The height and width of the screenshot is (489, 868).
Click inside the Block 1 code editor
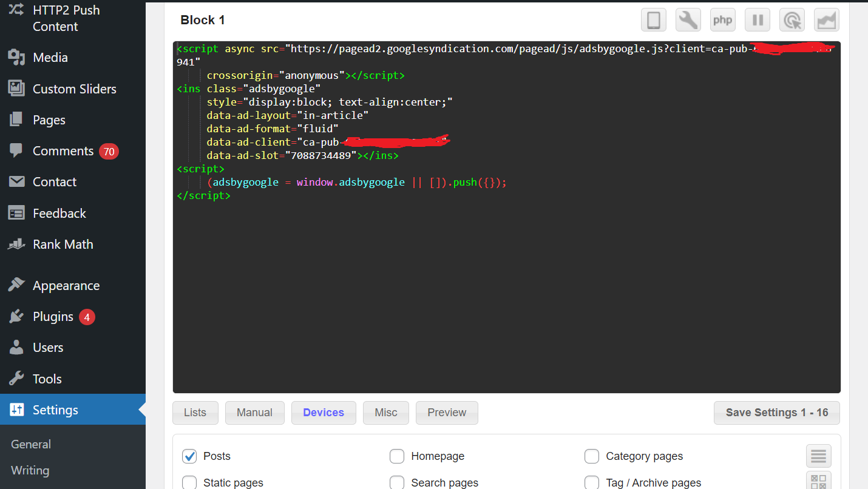click(507, 217)
